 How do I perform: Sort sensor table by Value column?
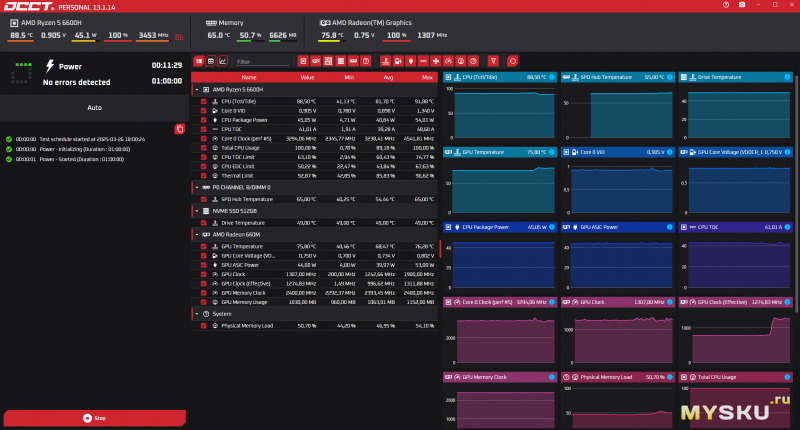[307, 78]
